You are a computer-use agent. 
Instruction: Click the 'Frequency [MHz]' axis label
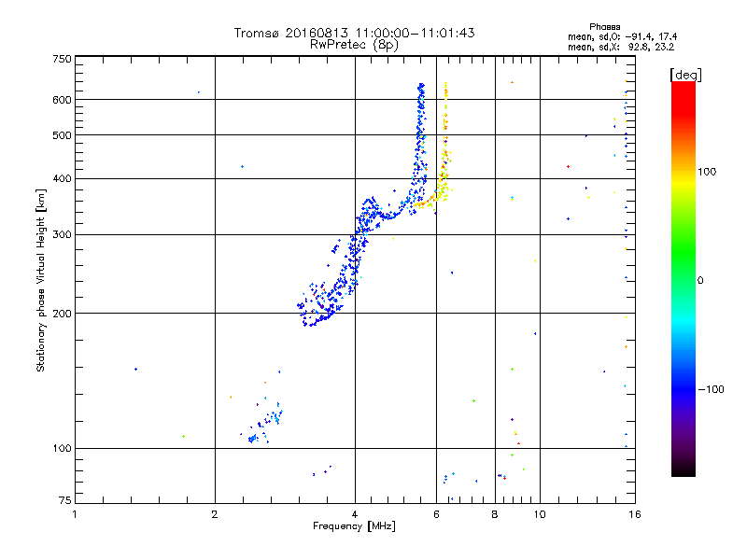pyautogui.click(x=354, y=526)
